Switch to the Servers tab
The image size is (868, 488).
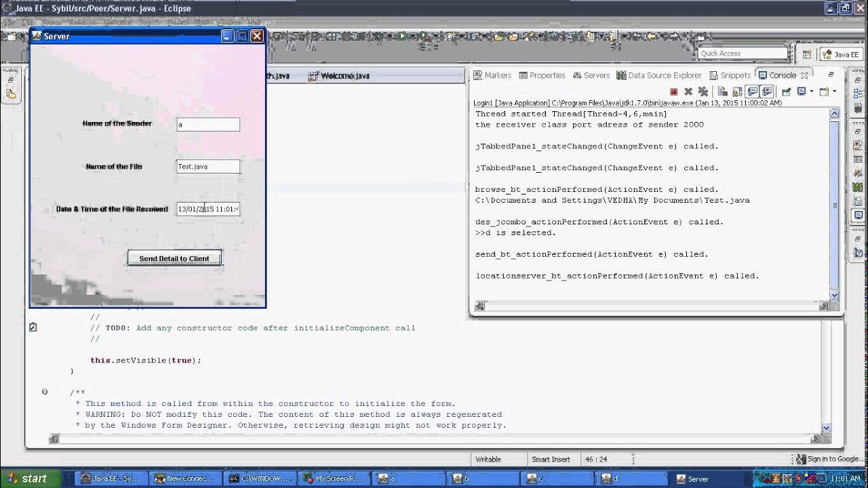click(591, 75)
